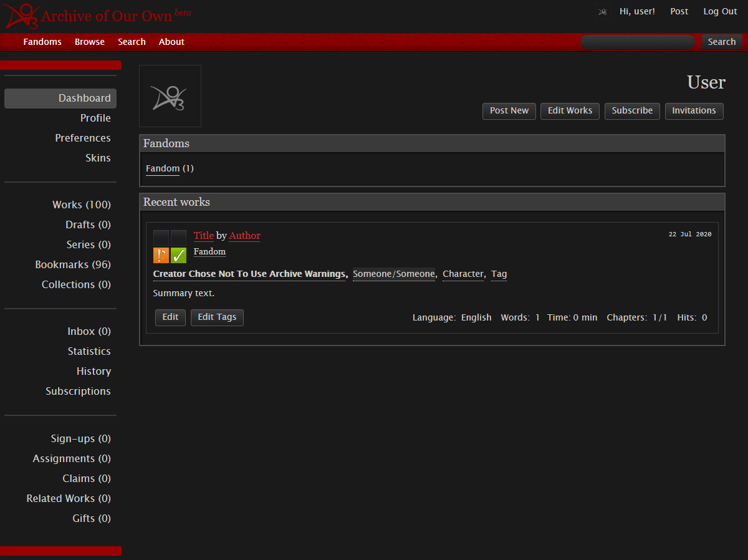The image size is (748, 560).
Task: View the Someone/Someone relationship tag
Action: (394, 274)
